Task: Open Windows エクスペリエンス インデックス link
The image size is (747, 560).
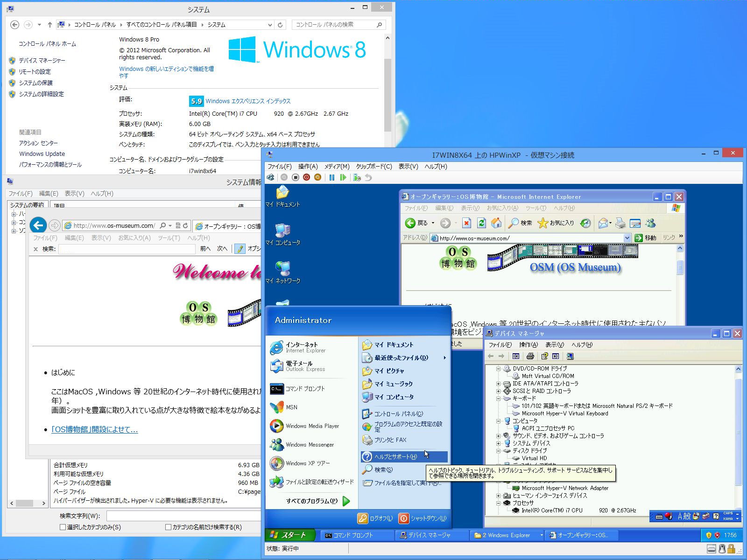Action: (248, 101)
